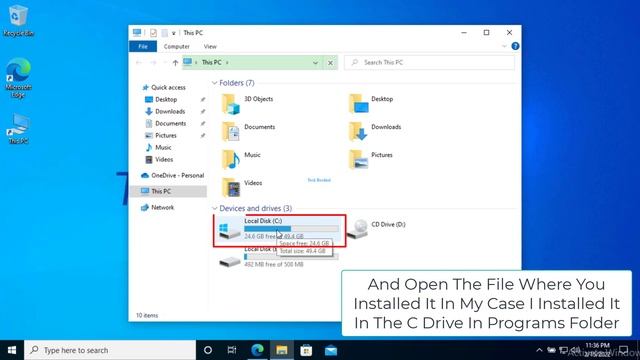Collapse the Devices and drives group

pyautogui.click(x=215, y=209)
